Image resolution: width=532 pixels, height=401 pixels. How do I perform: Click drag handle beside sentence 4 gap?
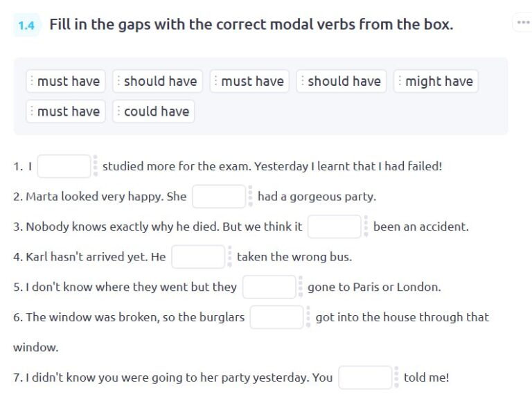(230, 256)
